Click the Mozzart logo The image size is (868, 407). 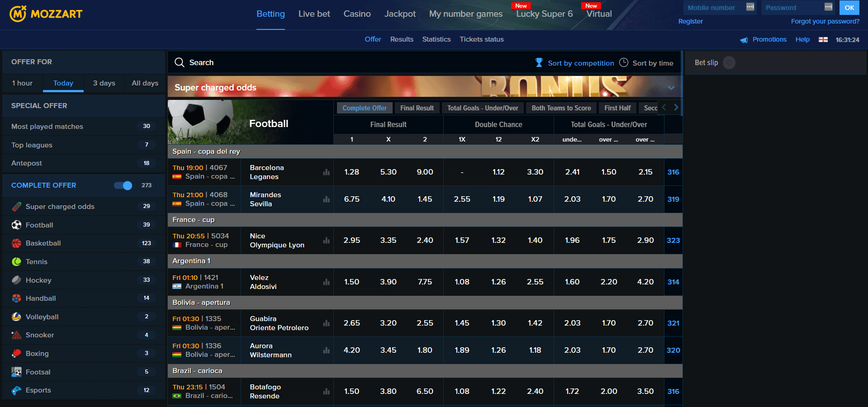point(46,14)
